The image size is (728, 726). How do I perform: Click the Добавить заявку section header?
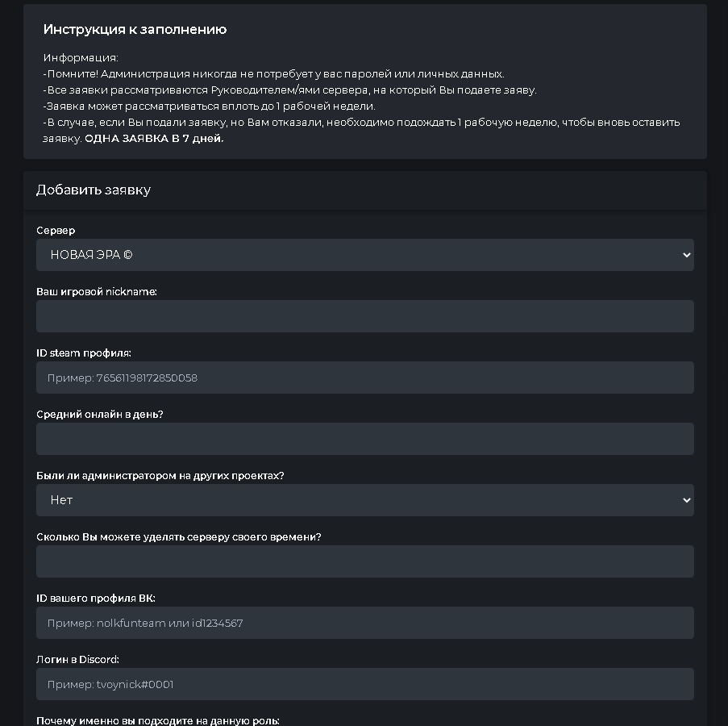94,190
